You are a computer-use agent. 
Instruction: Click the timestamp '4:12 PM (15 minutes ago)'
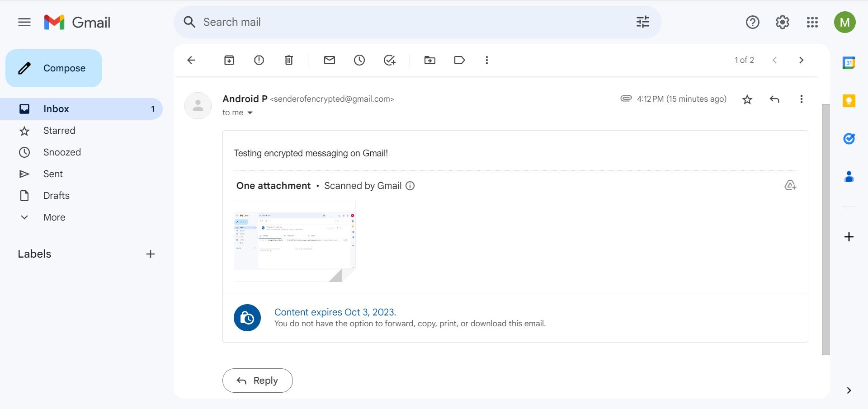click(x=682, y=99)
